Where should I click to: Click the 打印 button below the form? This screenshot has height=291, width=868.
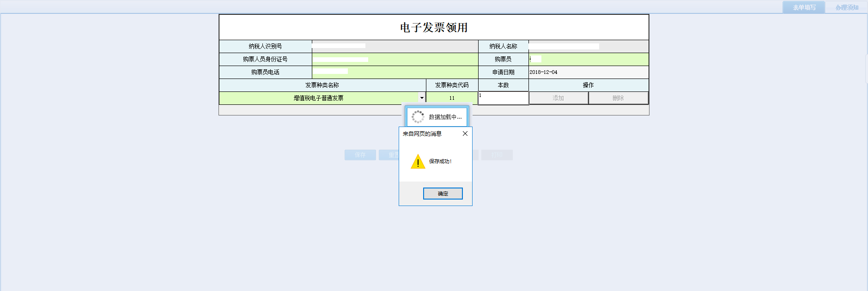click(497, 155)
